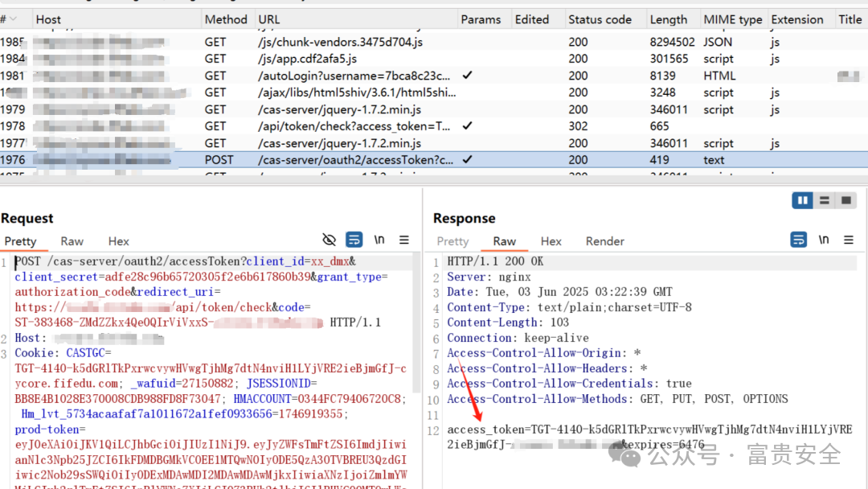This screenshot has height=489, width=868.
Task: Select top-bottom layout icon
Action: point(825,200)
